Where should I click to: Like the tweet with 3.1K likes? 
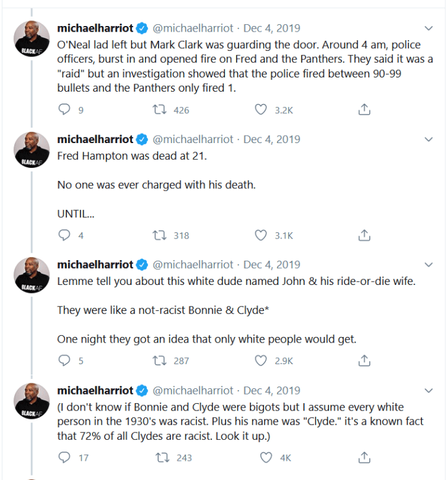[x=261, y=235]
